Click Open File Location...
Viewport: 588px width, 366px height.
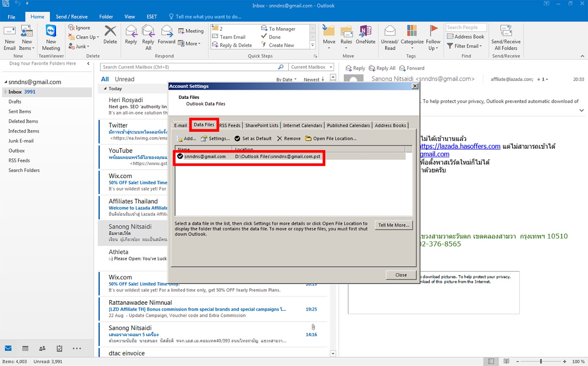tap(331, 139)
